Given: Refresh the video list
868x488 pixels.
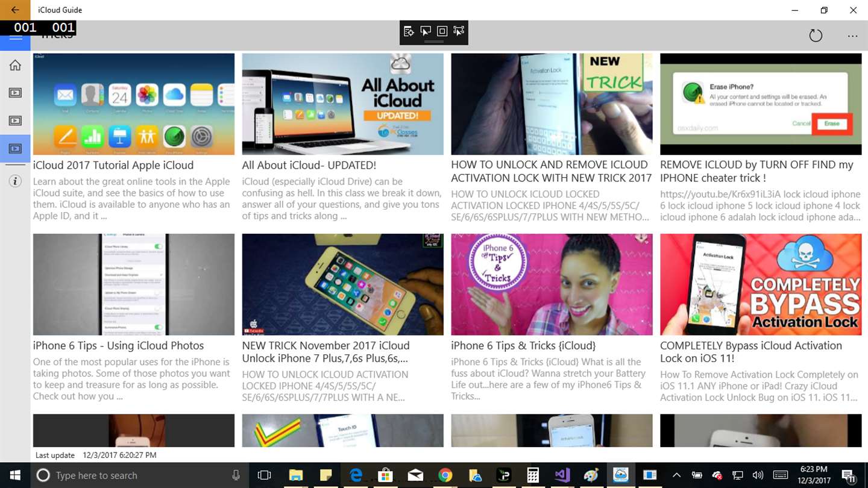Looking at the screenshot, I should pos(816,36).
